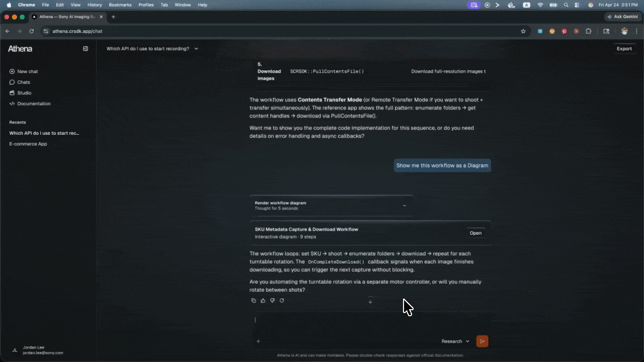Open the Chrome File menu
The image size is (644, 362).
(x=45, y=5)
